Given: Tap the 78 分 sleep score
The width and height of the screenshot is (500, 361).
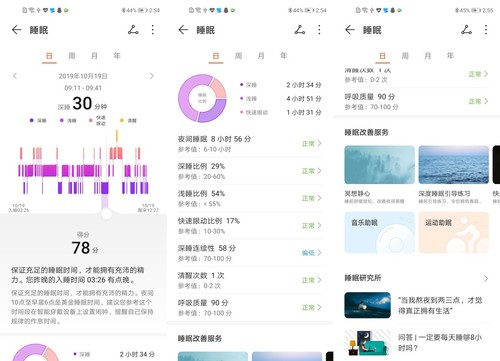Looking at the screenshot, I should click(85, 248).
